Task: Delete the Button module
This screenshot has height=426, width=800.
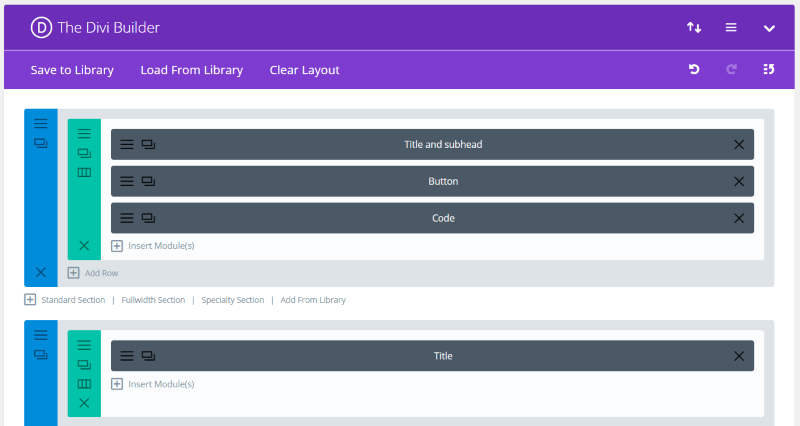Action: click(x=739, y=182)
